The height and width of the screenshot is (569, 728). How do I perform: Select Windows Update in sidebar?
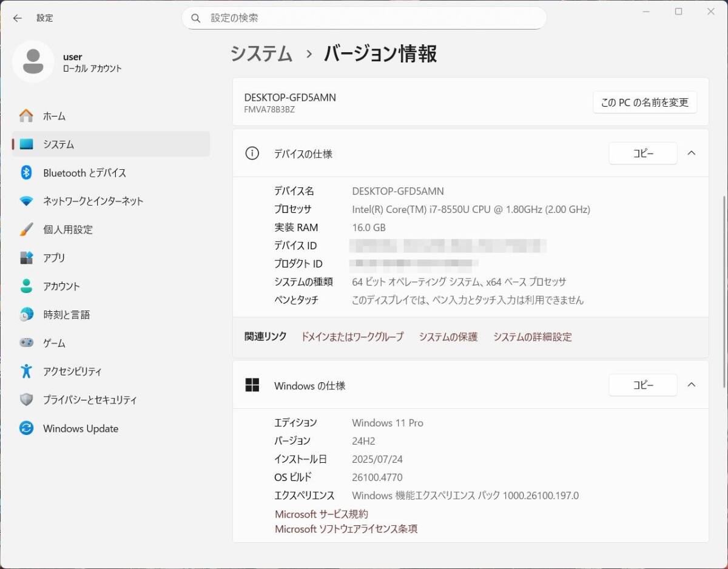pos(111,428)
